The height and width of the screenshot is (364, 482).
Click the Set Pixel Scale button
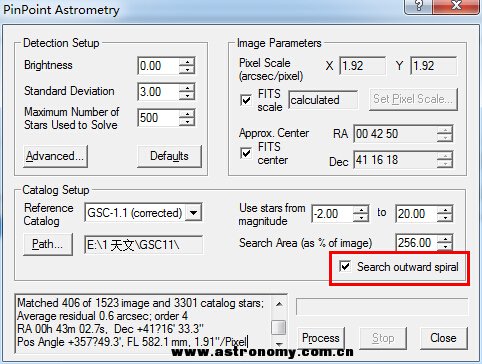coord(413,99)
